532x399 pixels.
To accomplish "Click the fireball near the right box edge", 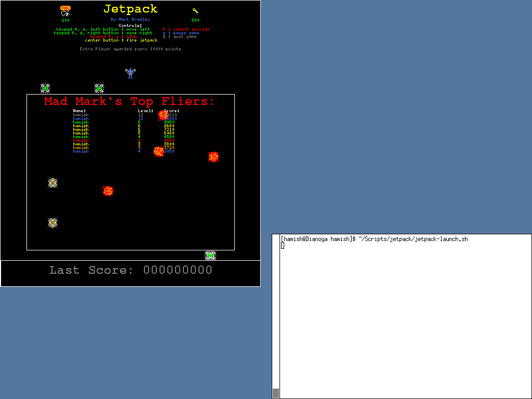I will 214,157.
